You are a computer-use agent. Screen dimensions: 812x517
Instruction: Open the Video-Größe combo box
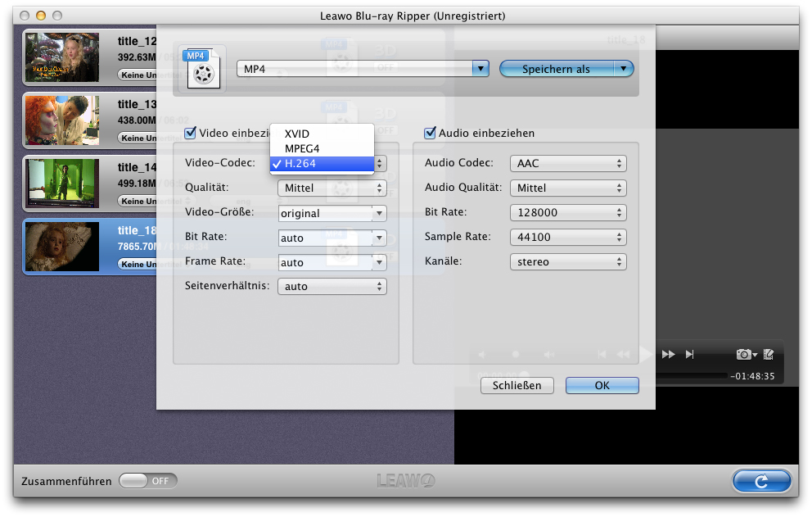[x=332, y=213]
